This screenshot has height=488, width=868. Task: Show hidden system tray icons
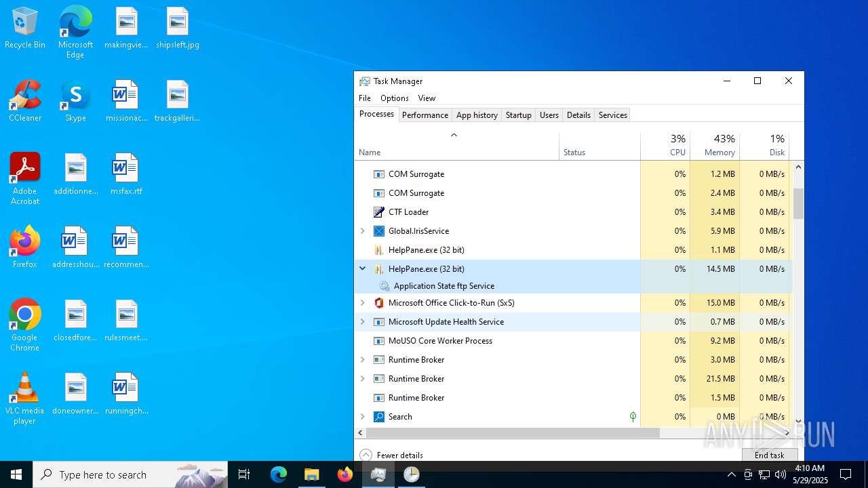731,474
